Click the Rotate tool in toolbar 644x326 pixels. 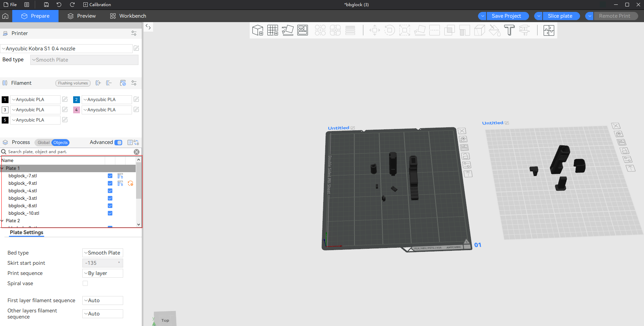[390, 30]
